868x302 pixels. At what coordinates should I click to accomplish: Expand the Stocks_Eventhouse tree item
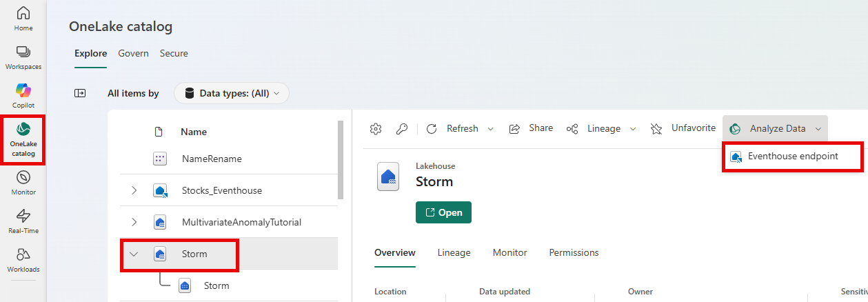pos(134,190)
